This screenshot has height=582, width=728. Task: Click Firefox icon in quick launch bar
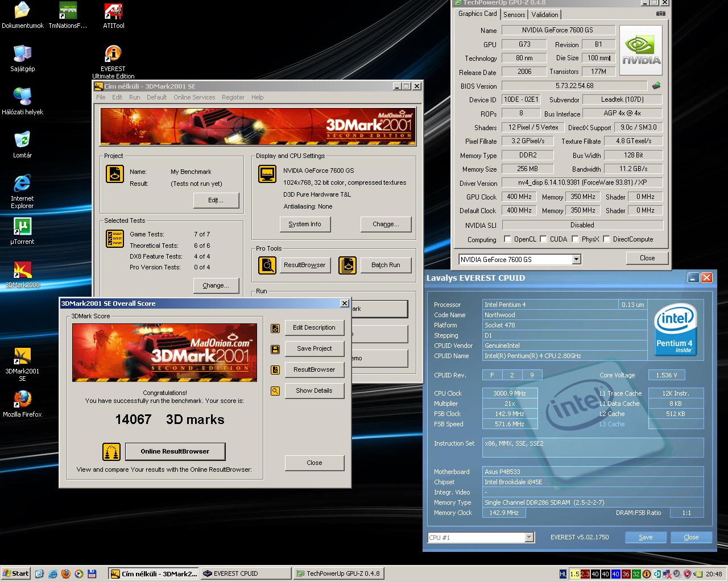(65, 574)
